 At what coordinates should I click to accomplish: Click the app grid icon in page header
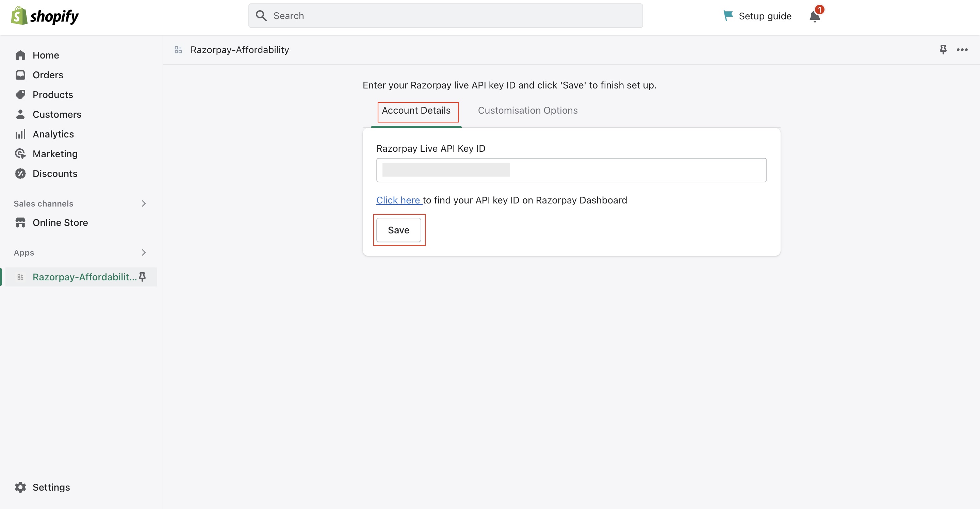[178, 50]
